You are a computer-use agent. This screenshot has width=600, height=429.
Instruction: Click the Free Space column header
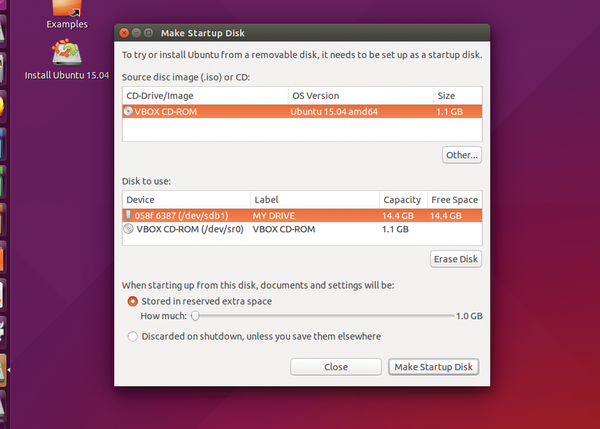[455, 200]
